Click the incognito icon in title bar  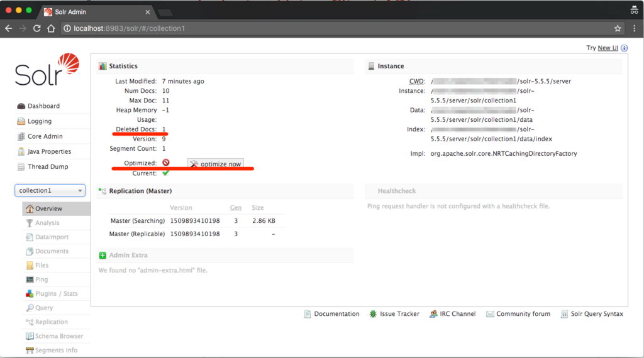click(x=634, y=10)
